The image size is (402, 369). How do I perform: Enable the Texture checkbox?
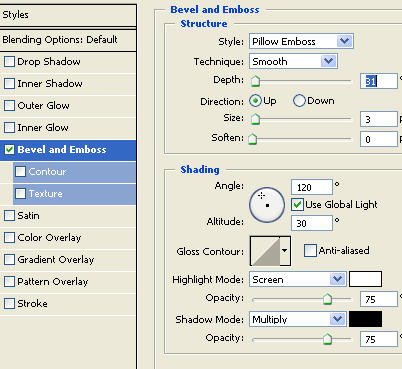coord(20,194)
